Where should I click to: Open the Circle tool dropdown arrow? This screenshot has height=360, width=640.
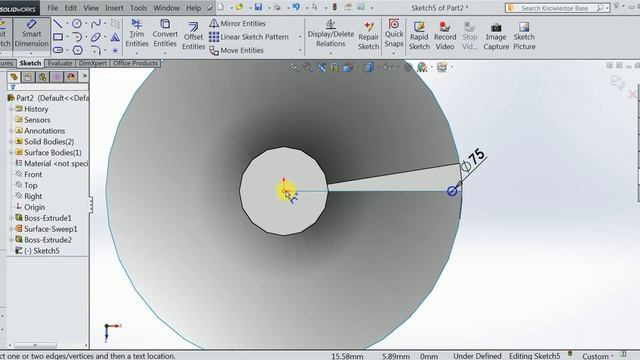(x=86, y=24)
